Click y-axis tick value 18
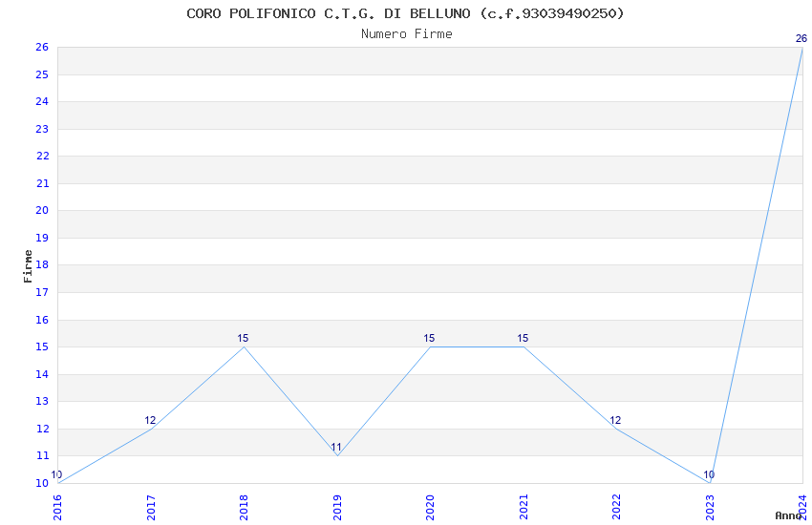The height and width of the screenshot is (525, 812). coord(42,264)
